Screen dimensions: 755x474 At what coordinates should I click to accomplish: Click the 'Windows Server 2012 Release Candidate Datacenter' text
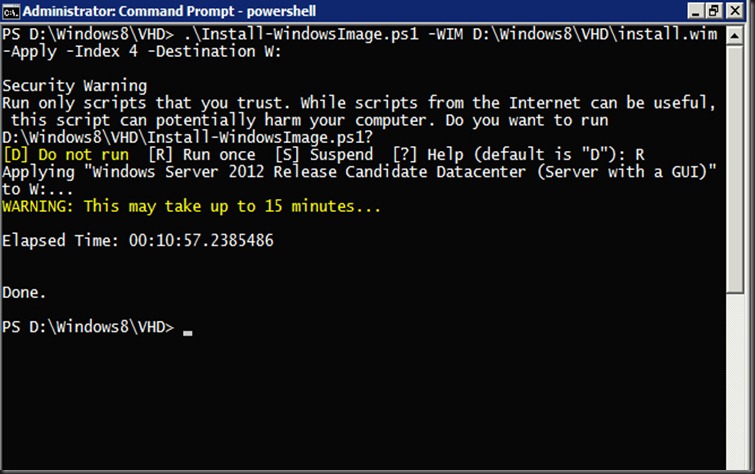308,172
